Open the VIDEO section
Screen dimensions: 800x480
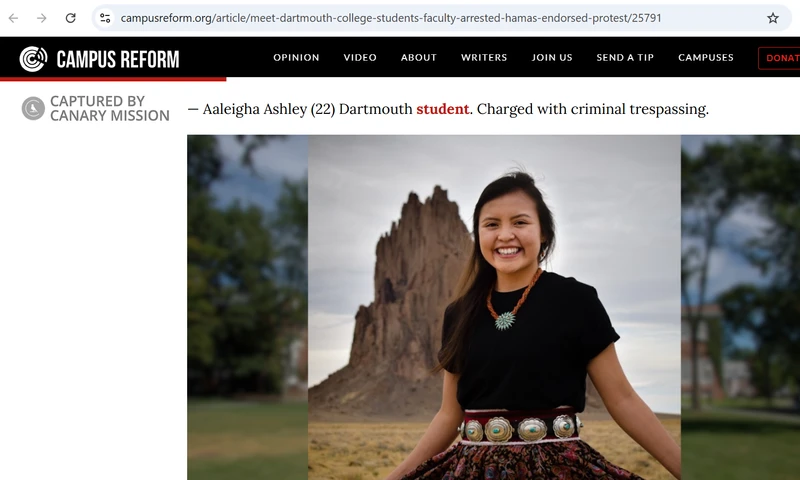360,58
